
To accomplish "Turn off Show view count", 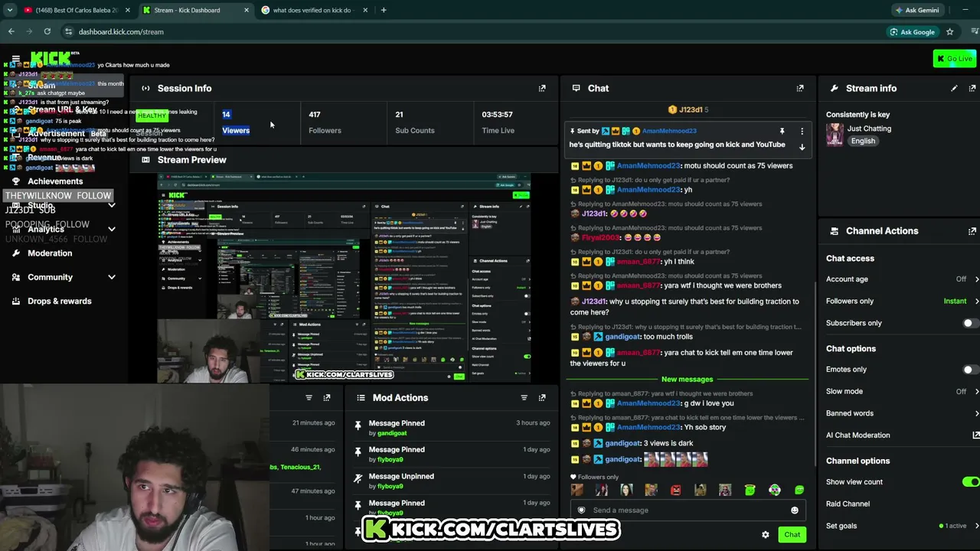I will 970,482.
